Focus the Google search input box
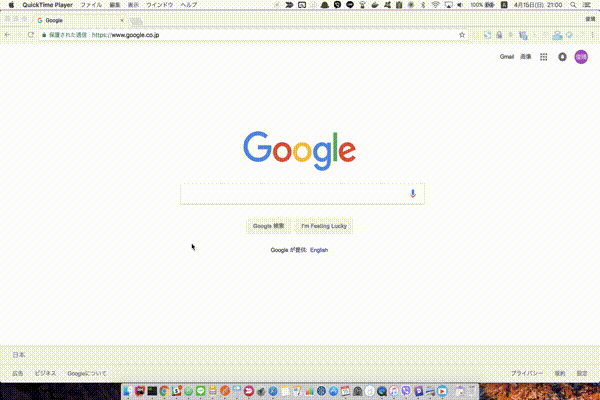This screenshot has width=600, height=400. (x=302, y=194)
